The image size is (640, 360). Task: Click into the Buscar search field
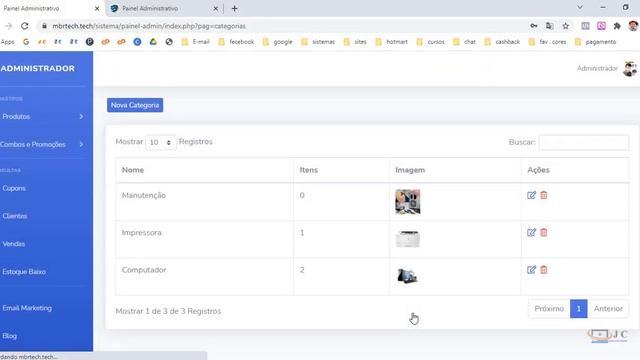click(584, 142)
